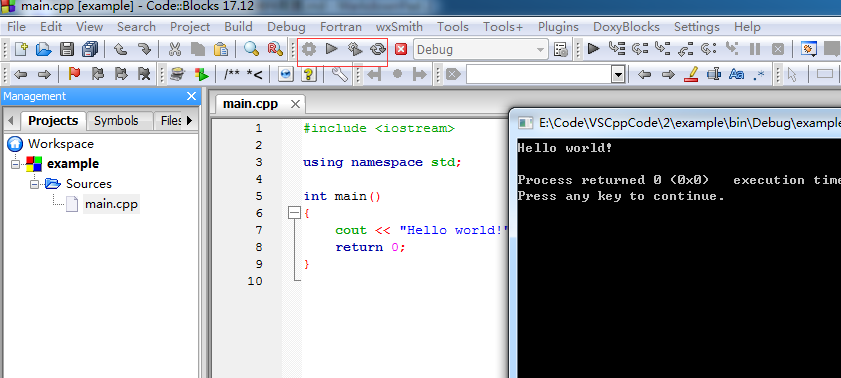Cut selection with the scissors icon
The image size is (841, 378).
(x=175, y=49)
